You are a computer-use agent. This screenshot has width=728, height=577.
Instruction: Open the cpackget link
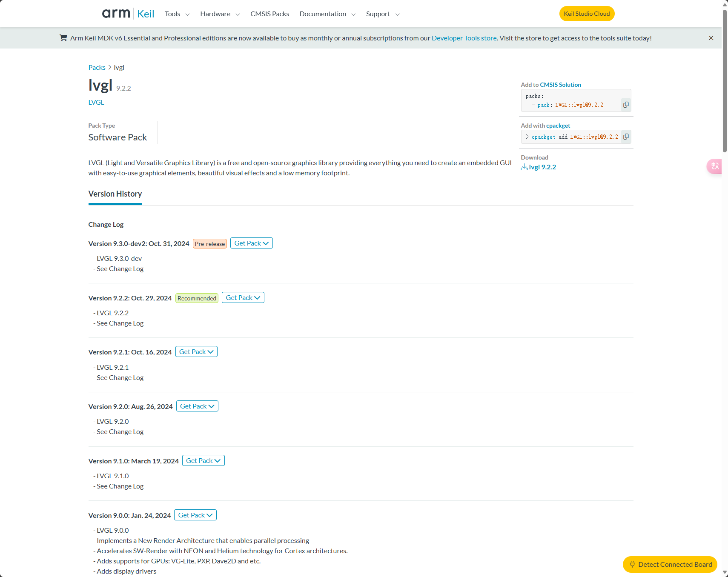point(558,126)
